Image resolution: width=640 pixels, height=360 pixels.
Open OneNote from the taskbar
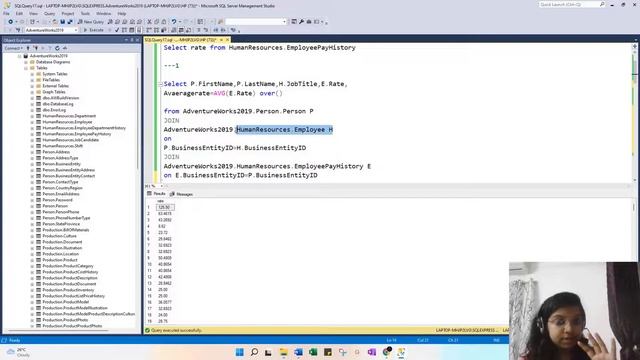372,352
